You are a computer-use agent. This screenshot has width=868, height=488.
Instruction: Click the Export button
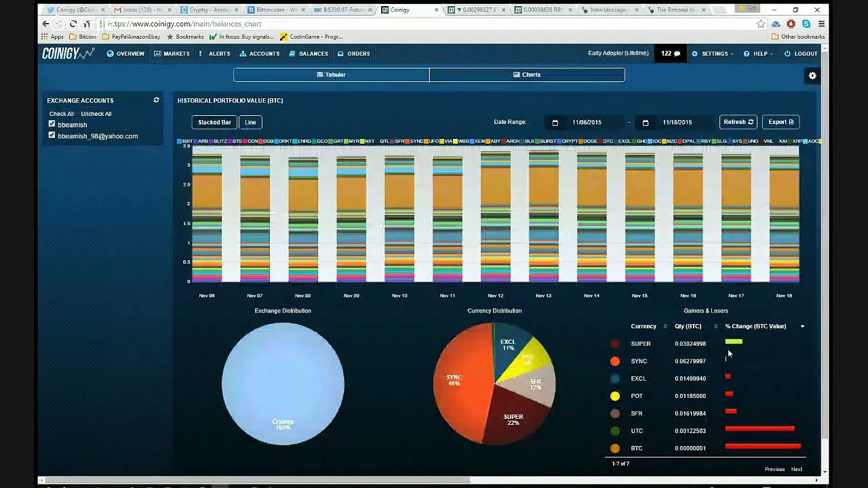click(x=781, y=122)
